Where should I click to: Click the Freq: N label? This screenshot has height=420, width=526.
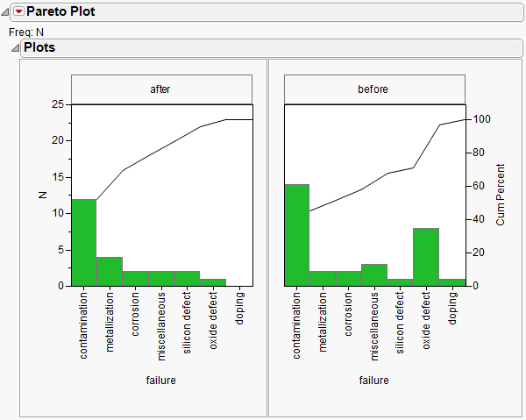(x=26, y=32)
